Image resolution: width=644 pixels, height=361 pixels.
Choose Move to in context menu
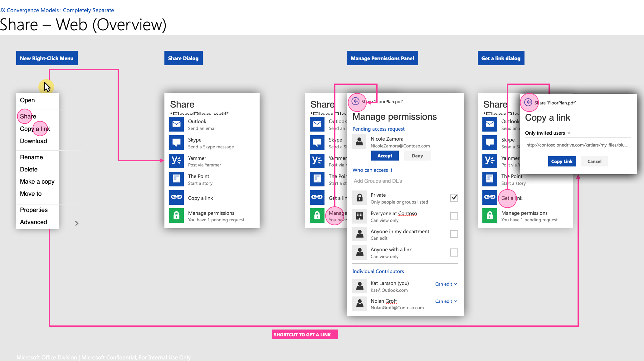pos(31,194)
